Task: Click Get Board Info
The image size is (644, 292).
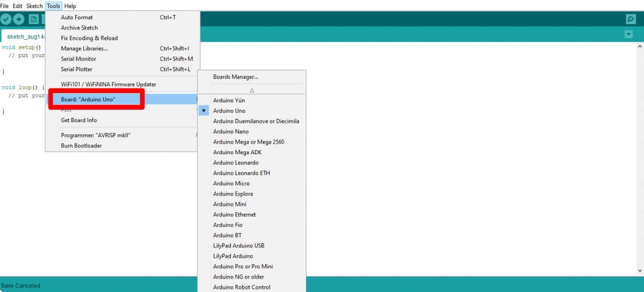Action: point(122,120)
